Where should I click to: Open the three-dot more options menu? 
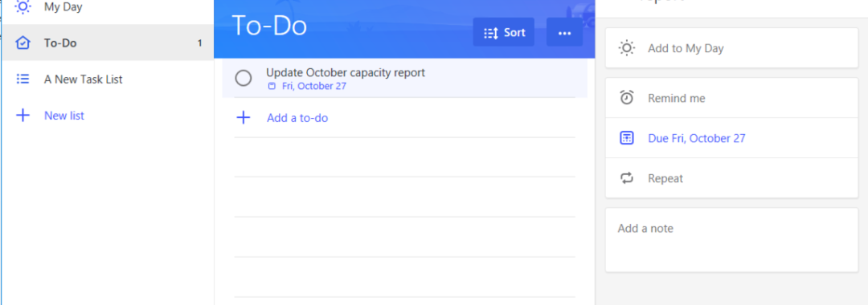pos(565,33)
